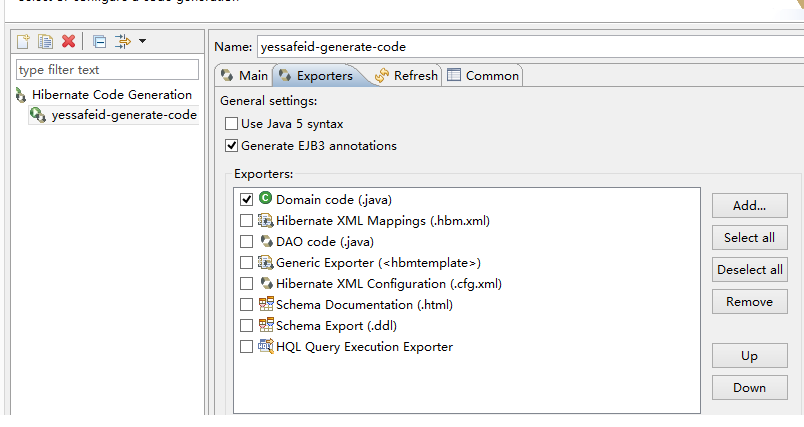The image size is (804, 427).
Task: Move exporter Up in list
Action: click(x=749, y=356)
